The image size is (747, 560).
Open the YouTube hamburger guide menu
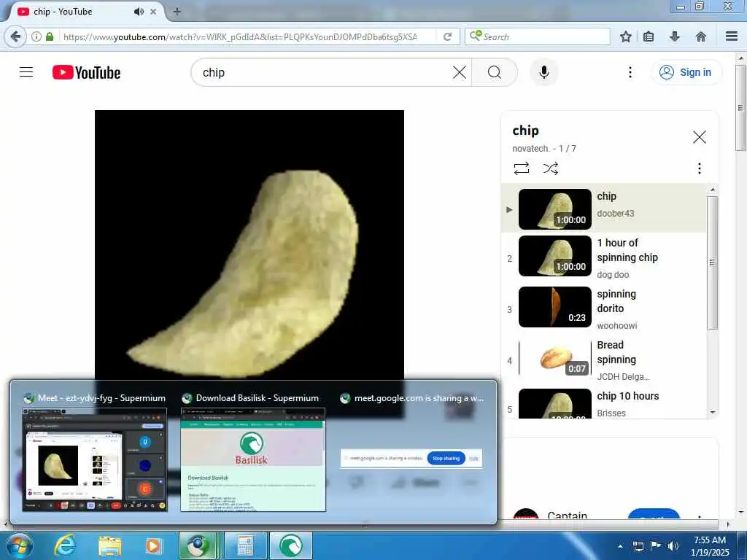26,72
